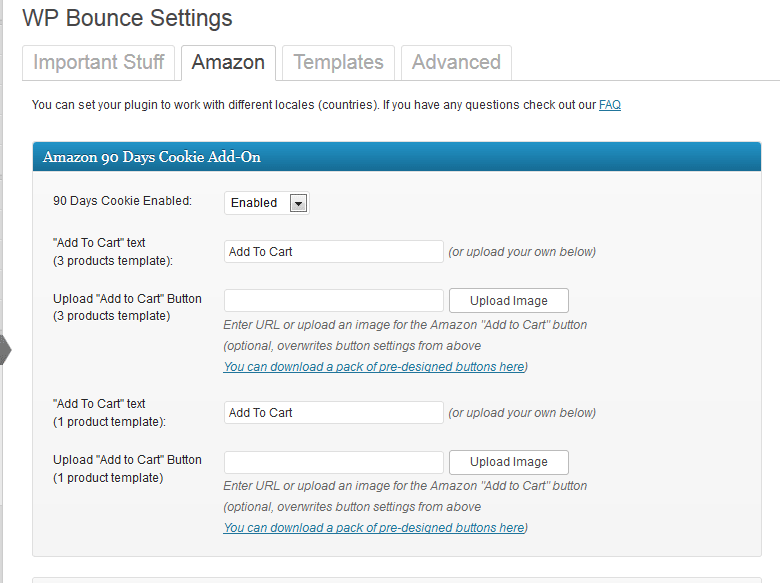
Task: Open the Important Stuff tab
Action: (98, 63)
